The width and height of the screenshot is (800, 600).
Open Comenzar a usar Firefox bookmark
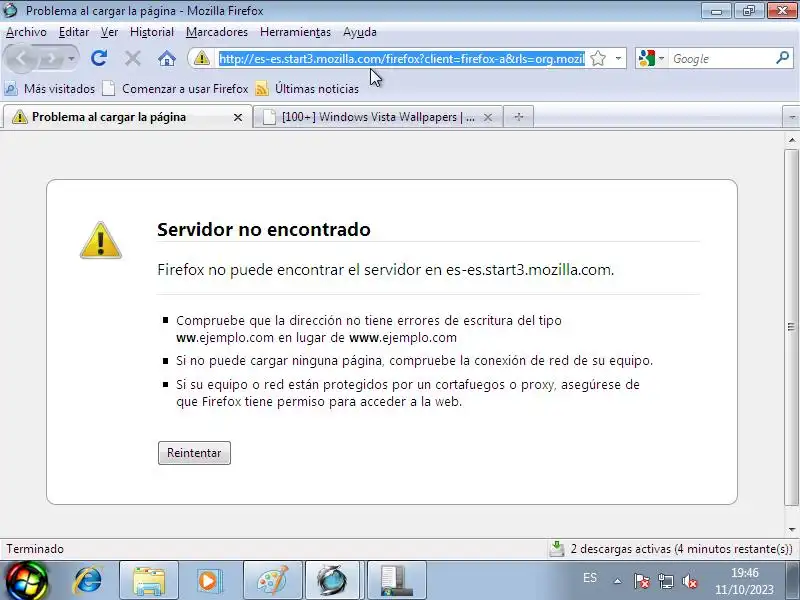pos(175,89)
